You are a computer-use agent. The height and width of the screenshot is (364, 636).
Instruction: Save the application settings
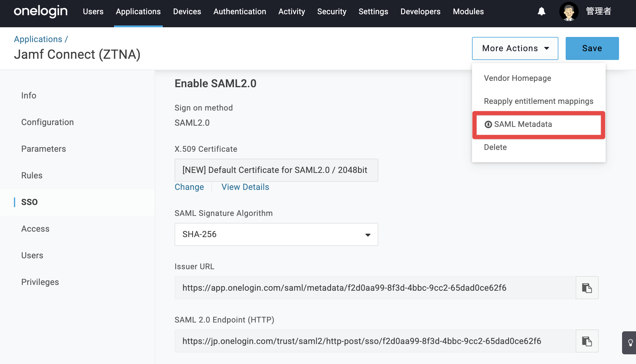click(x=592, y=48)
